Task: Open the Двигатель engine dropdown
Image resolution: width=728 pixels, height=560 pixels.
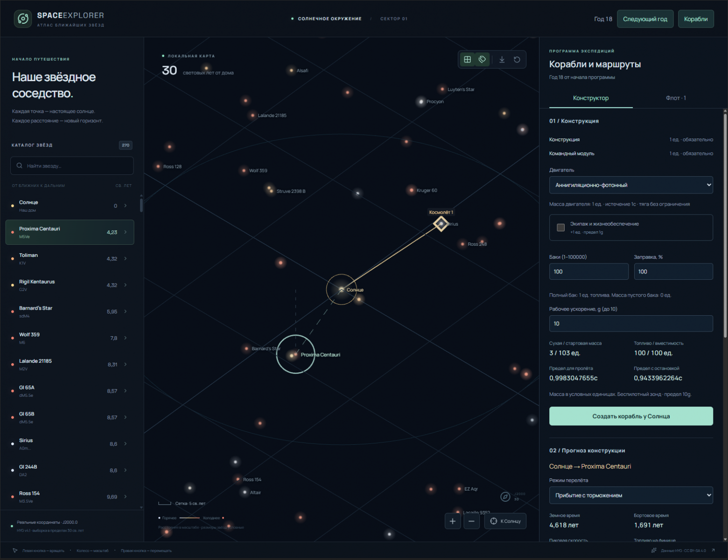Action: pos(631,185)
